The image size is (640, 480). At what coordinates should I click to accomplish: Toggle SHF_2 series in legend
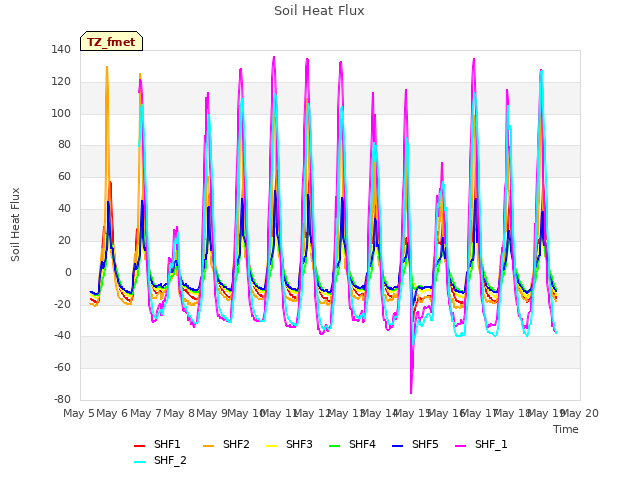(160, 460)
